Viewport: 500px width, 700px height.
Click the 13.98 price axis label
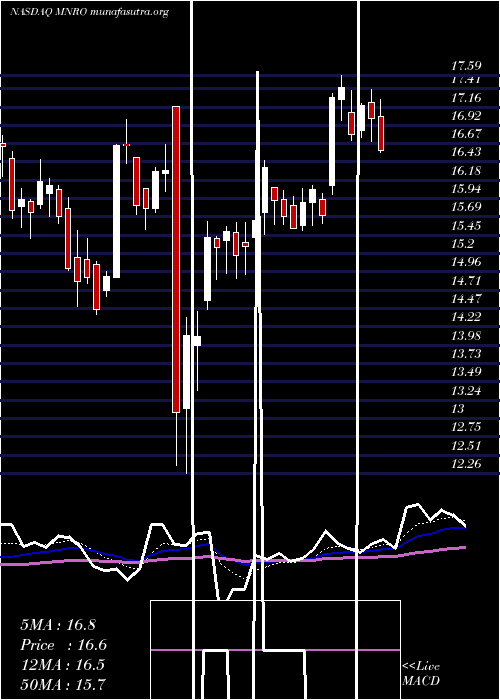coord(466,335)
